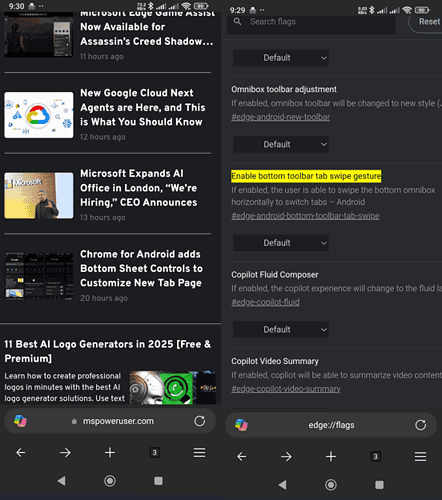The height and width of the screenshot is (500, 442).
Task: Select Omnibox toolbar adjustment title
Action: pos(284,89)
